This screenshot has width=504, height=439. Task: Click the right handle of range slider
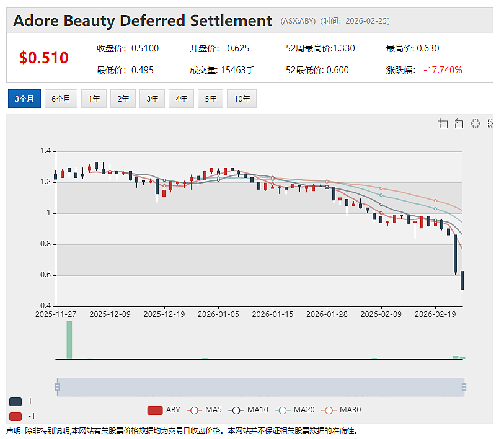(x=464, y=387)
